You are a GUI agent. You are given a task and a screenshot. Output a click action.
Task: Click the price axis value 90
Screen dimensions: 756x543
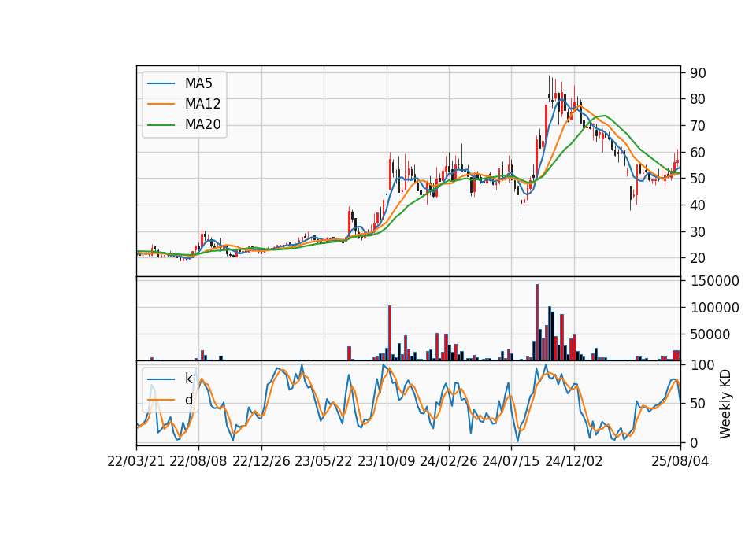[699, 73]
